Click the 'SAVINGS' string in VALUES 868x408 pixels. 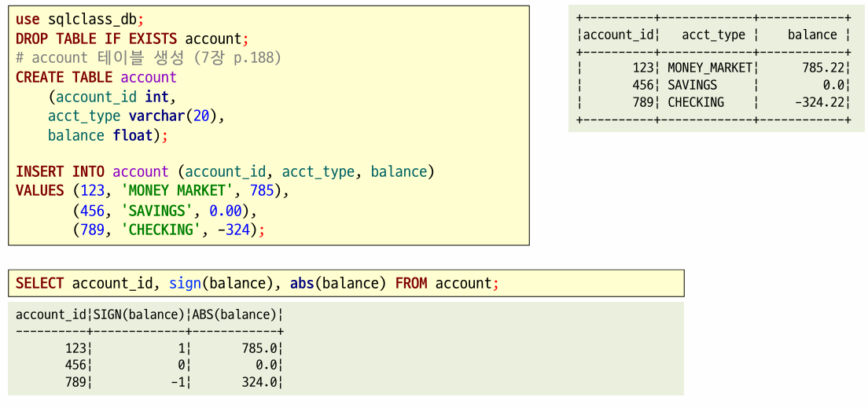160,211
